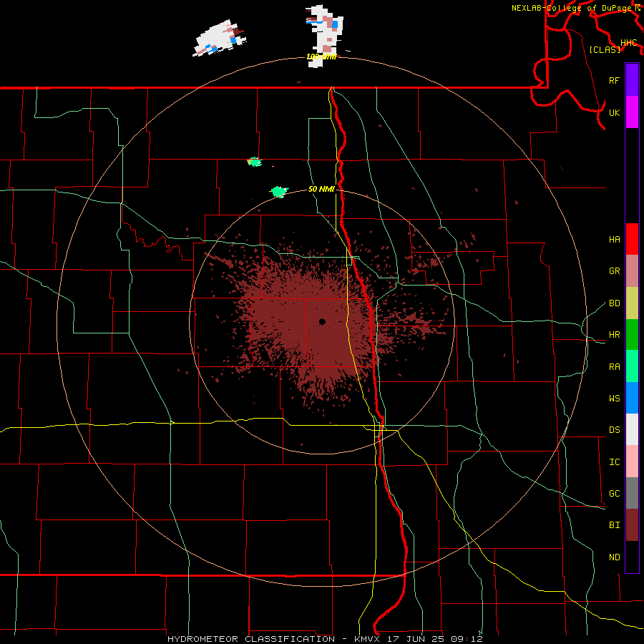Image resolution: width=644 pixels, height=644 pixels.
Task: Click the gray GC legend swatch
Action: [632, 493]
